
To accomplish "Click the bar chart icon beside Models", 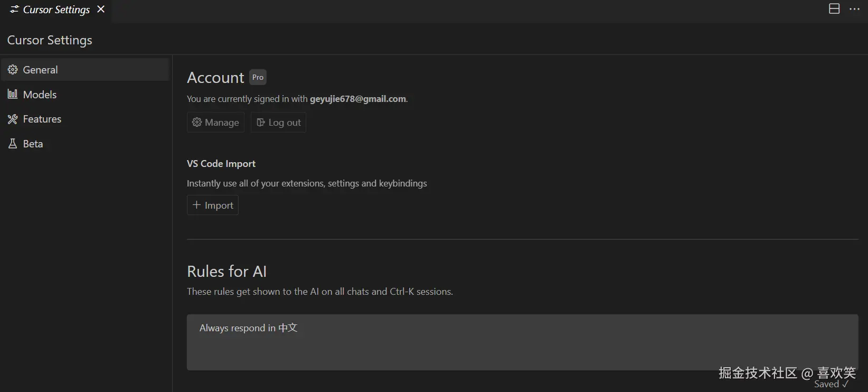I will (x=13, y=94).
